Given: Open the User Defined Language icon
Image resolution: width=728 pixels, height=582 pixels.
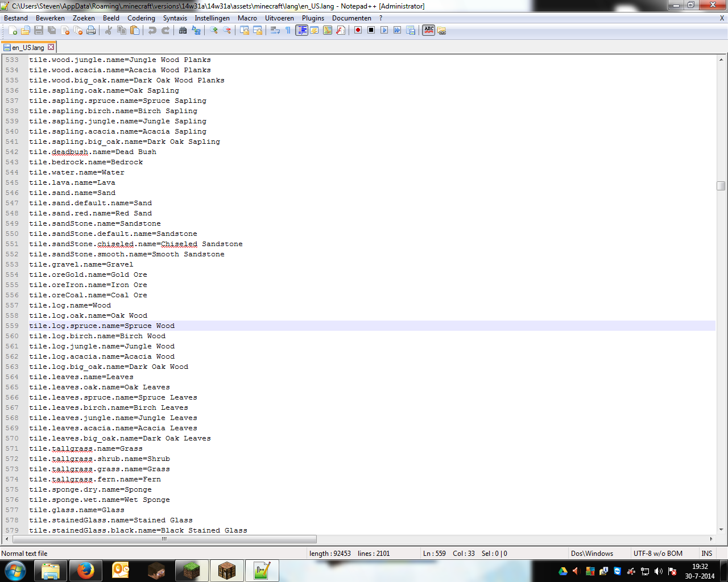Looking at the screenshot, I should [314, 30].
